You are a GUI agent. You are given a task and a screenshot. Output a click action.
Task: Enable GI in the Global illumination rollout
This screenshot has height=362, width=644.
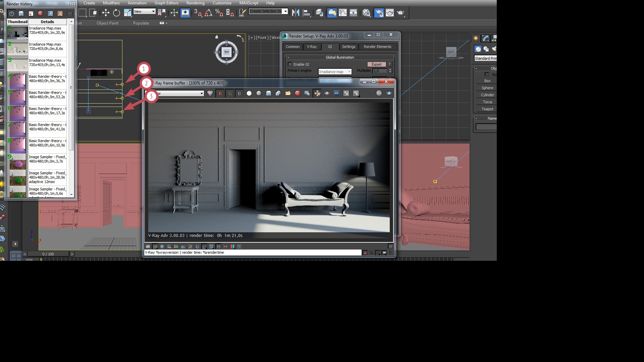290,64
